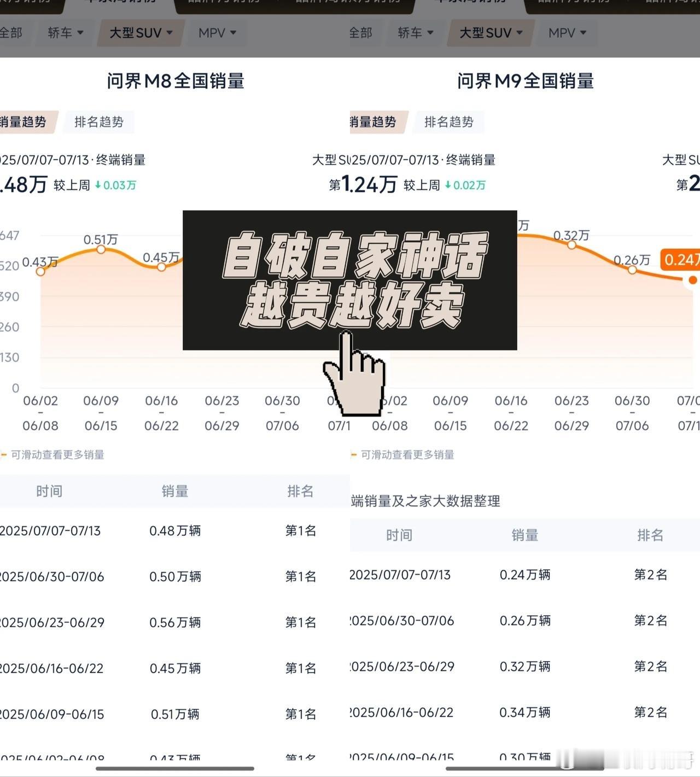Switch to 排名趋势 tab under 问界M9
700x777 pixels.
click(x=449, y=122)
